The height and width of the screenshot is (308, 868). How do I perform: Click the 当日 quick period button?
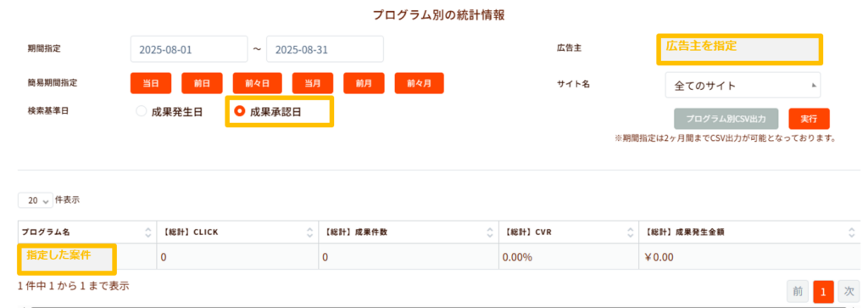click(x=151, y=83)
